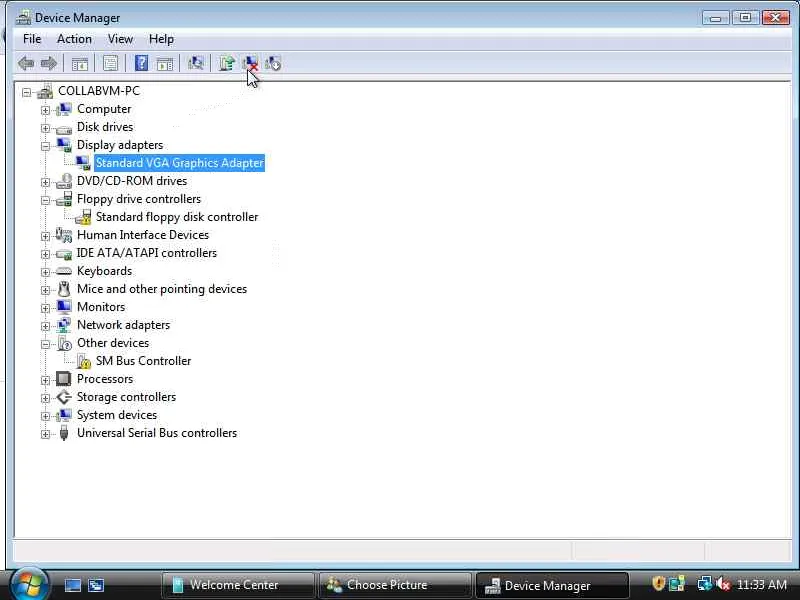Click the warning icon beside SM Bus Controller
The image size is (800, 600).
coord(84,361)
